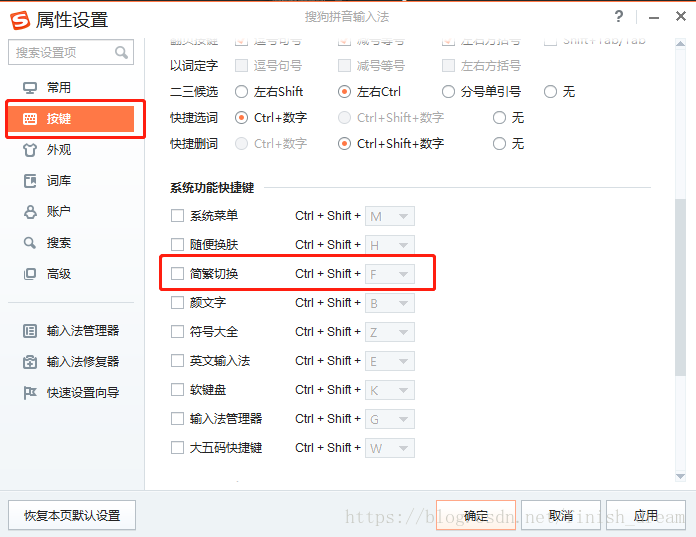Enable the 简繁切换 shortcut checkbox
The width and height of the screenshot is (696, 537).
[178, 273]
